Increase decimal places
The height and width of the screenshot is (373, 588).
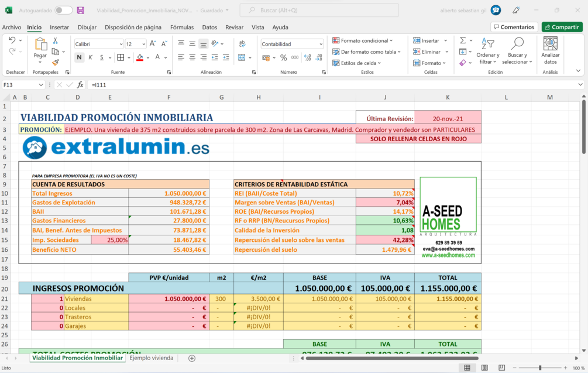tap(308, 57)
